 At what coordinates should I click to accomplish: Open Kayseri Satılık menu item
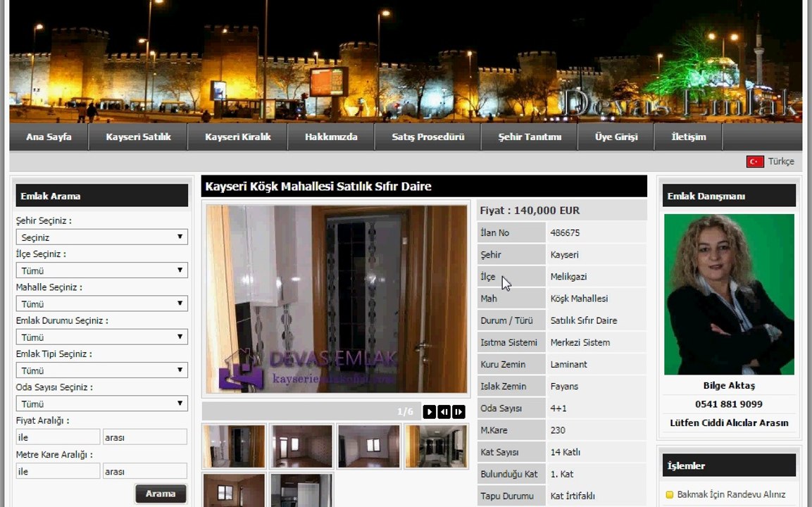(138, 137)
